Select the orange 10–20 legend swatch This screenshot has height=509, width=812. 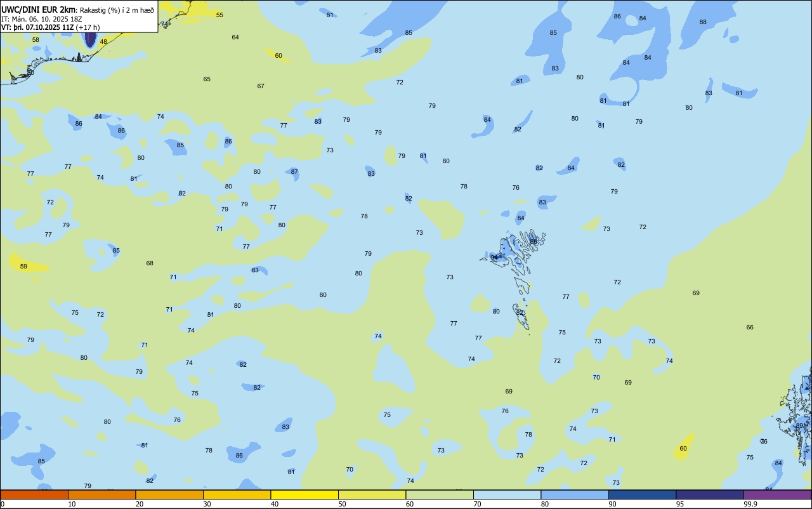[101, 494]
